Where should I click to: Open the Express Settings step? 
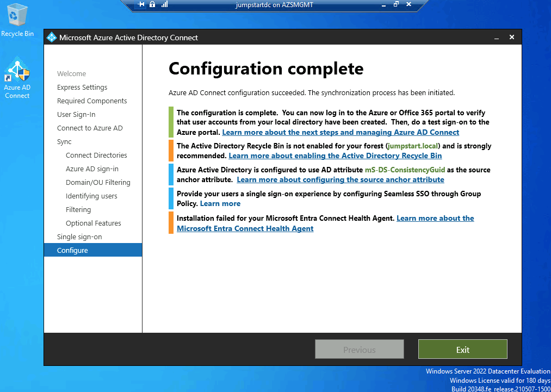[82, 88]
